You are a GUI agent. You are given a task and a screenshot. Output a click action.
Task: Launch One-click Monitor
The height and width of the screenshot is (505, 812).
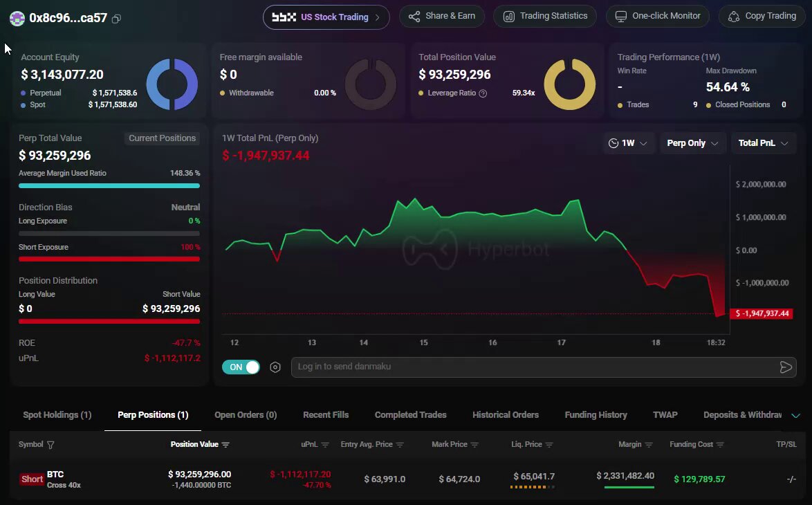658,16
